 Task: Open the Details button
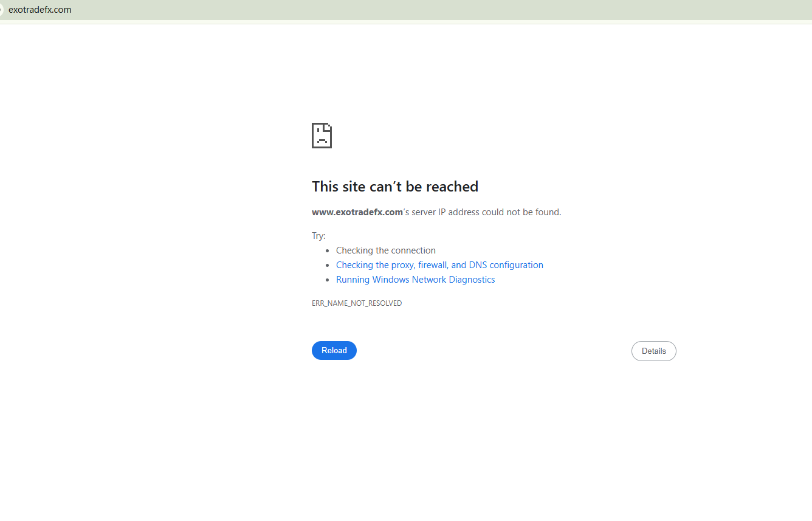(x=653, y=351)
